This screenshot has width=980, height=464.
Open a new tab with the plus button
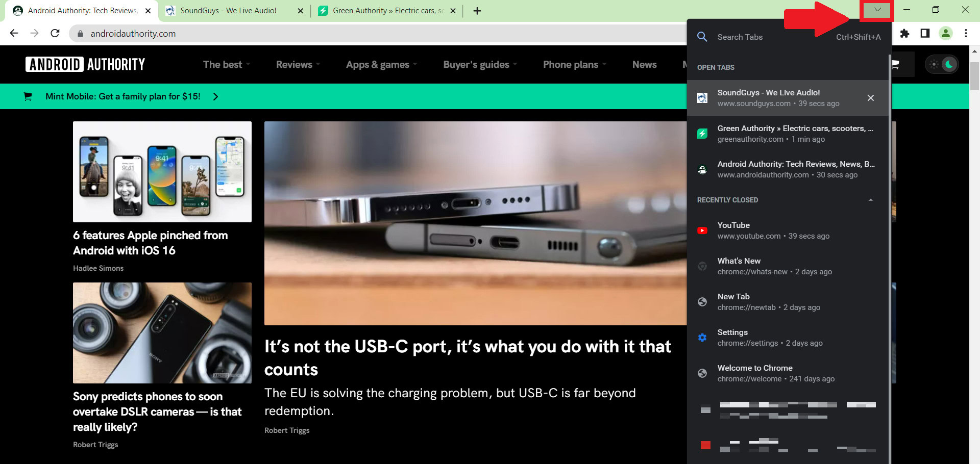tap(477, 11)
